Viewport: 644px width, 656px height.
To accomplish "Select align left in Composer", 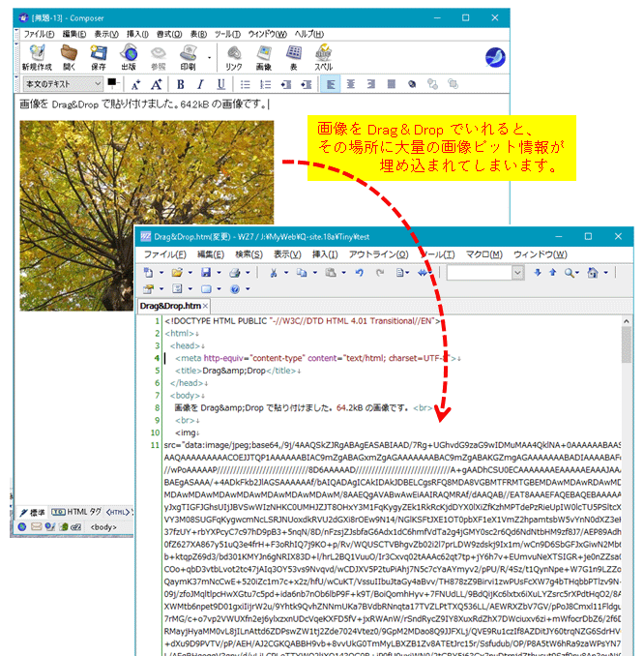I will 331,84.
